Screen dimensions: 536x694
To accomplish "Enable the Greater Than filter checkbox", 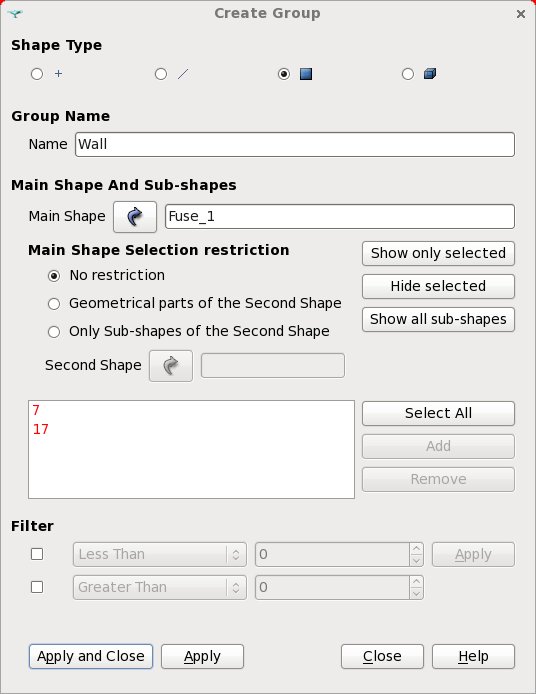I will (37, 587).
